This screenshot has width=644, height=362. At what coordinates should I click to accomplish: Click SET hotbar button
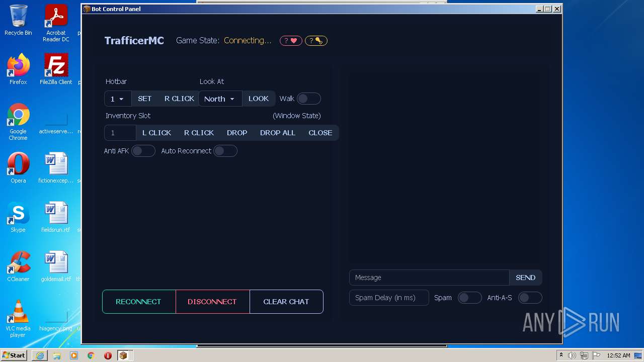[145, 99]
